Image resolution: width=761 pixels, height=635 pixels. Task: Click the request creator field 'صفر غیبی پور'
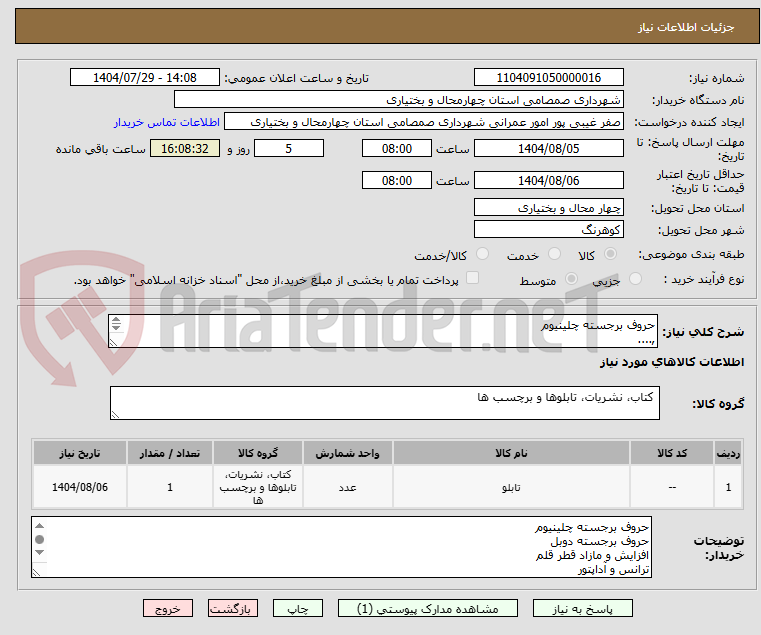click(x=424, y=122)
